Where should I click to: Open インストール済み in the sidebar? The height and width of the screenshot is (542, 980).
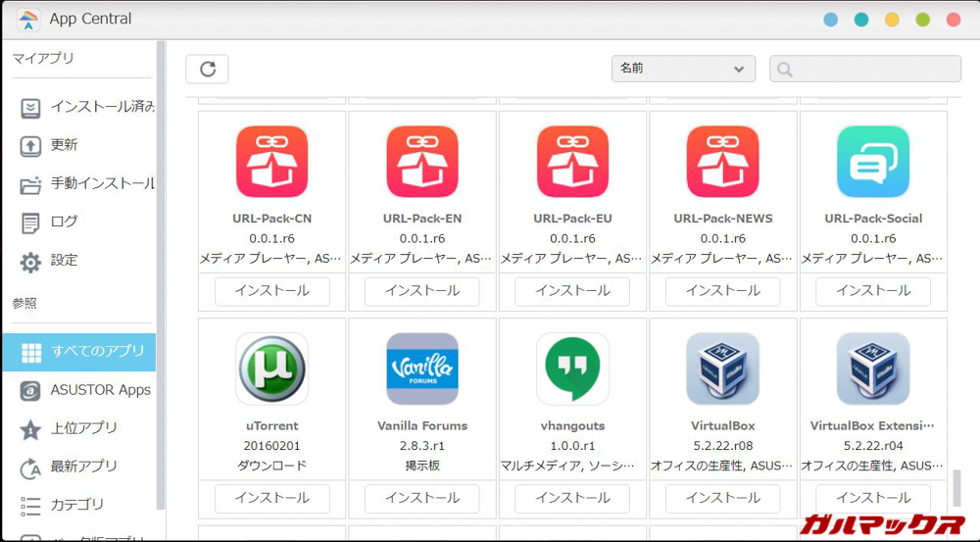88,107
